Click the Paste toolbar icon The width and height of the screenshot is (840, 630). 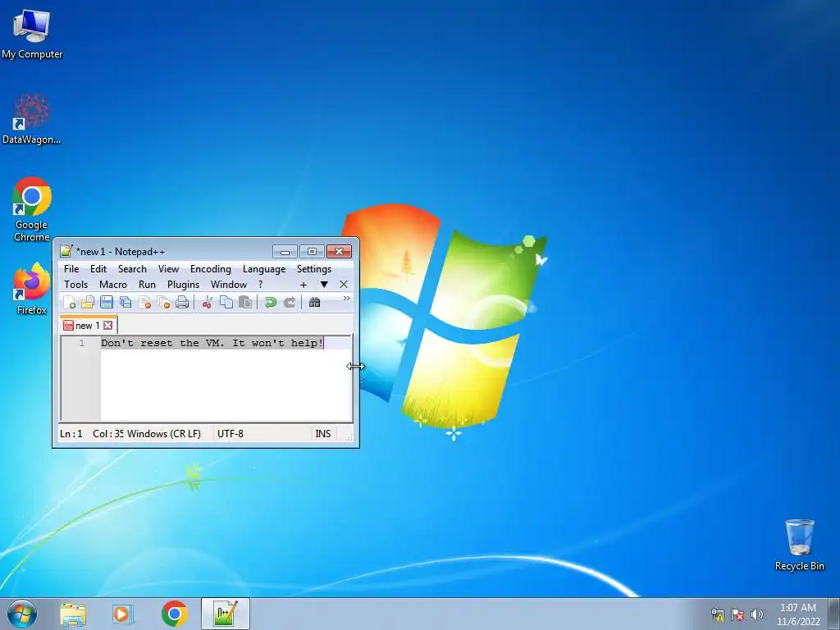[x=244, y=302]
